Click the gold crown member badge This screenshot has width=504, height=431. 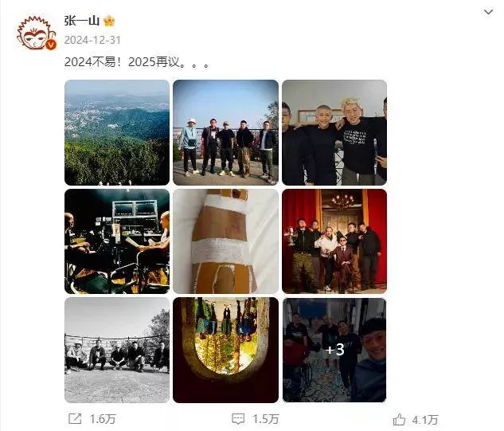109,21
